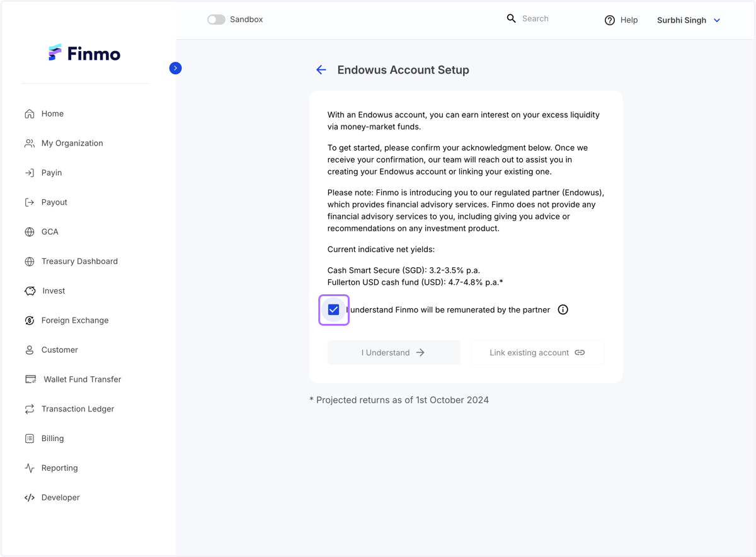Viewport: 756px width, 557px height.
Task: Click the Current indicative net yields text
Action: (381, 250)
